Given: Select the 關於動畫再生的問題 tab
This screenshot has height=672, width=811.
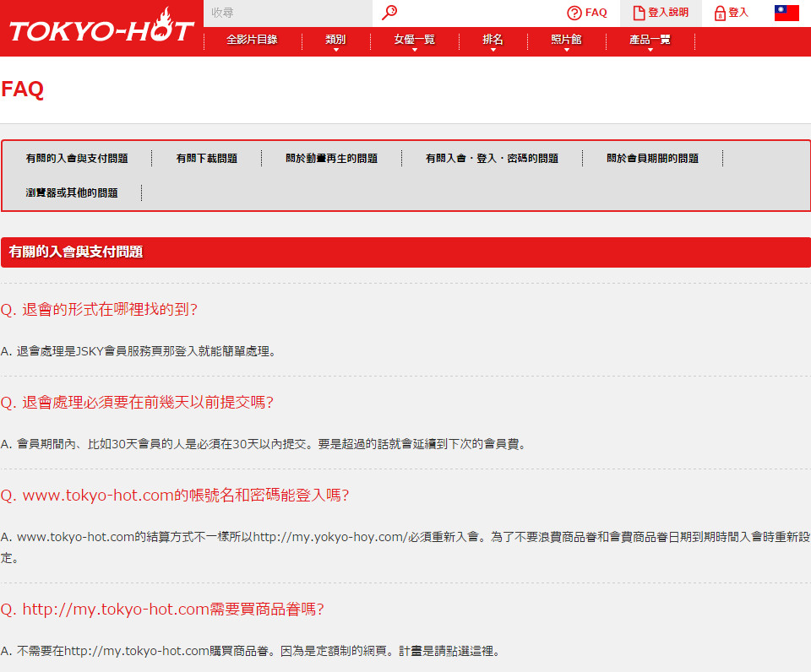Looking at the screenshot, I should click(331, 159).
